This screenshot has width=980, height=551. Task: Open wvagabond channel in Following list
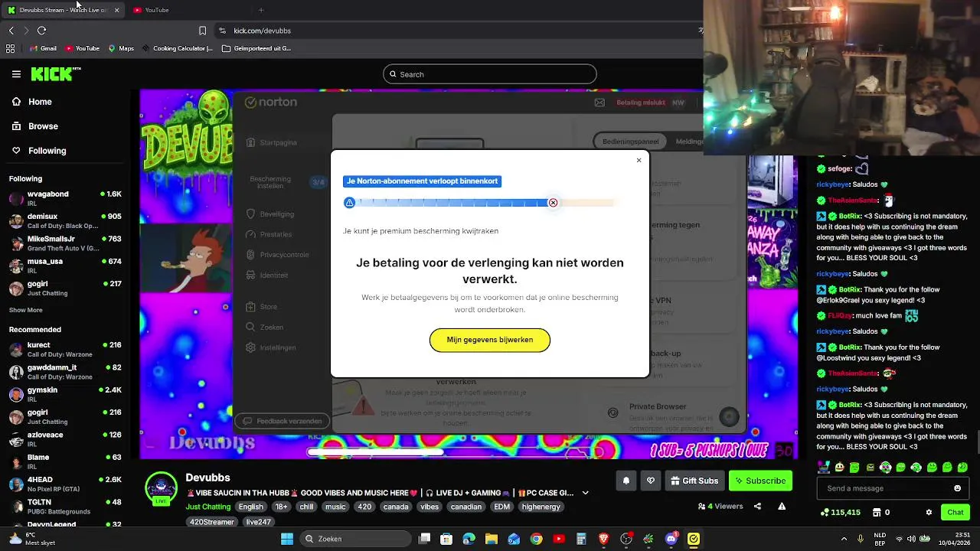point(65,198)
